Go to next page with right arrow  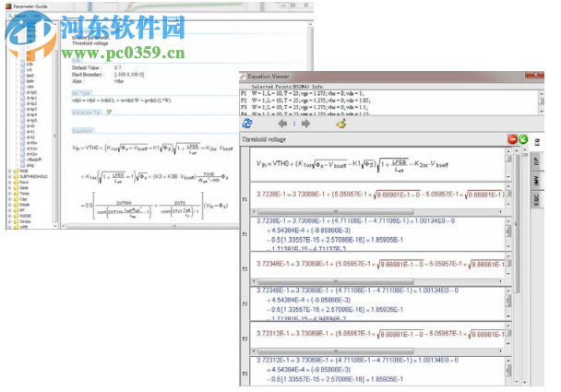pos(305,124)
